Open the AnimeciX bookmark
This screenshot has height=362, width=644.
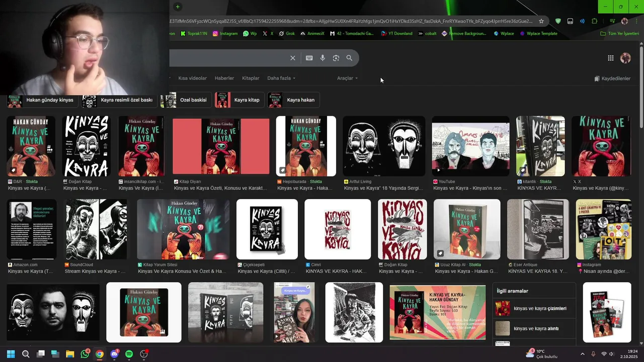coord(312,34)
